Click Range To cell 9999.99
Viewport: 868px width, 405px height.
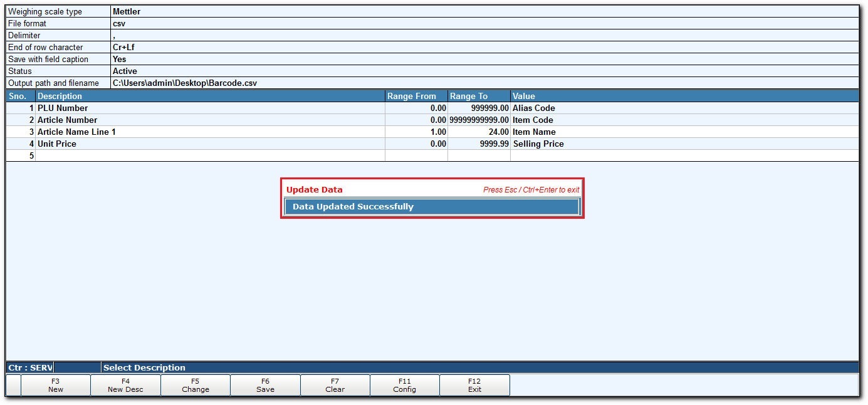(479, 144)
